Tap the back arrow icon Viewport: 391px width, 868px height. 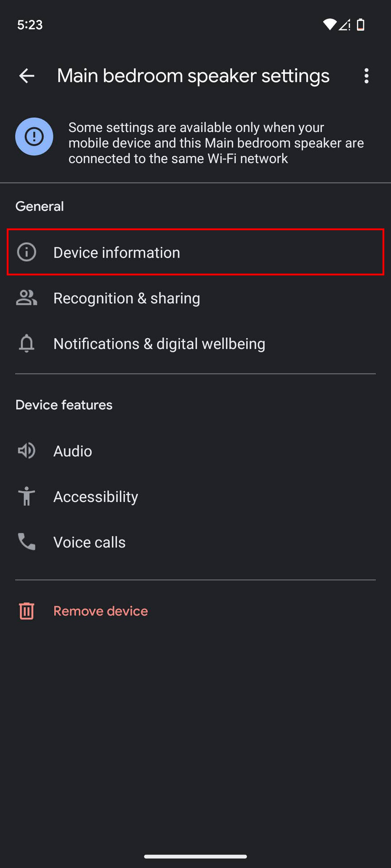pyautogui.click(x=27, y=76)
